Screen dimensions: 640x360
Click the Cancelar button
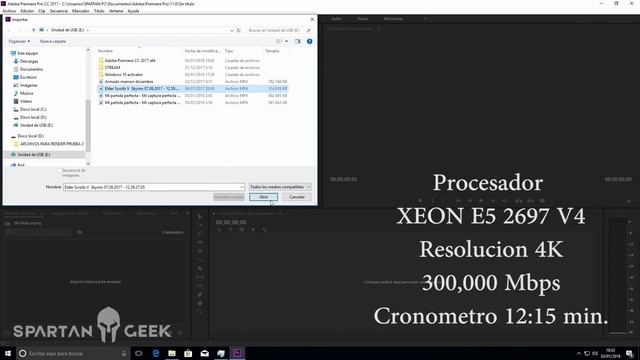[x=297, y=197]
